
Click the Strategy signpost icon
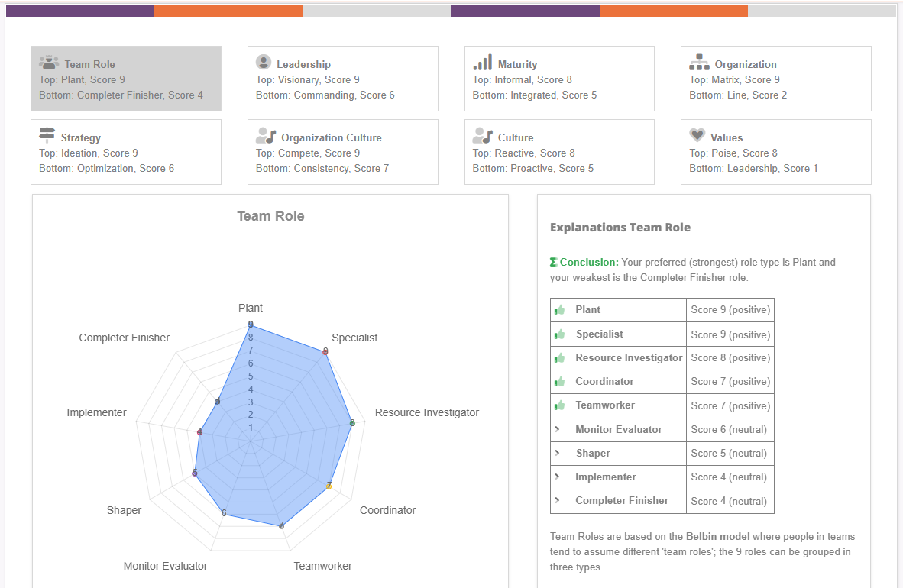pos(47,136)
